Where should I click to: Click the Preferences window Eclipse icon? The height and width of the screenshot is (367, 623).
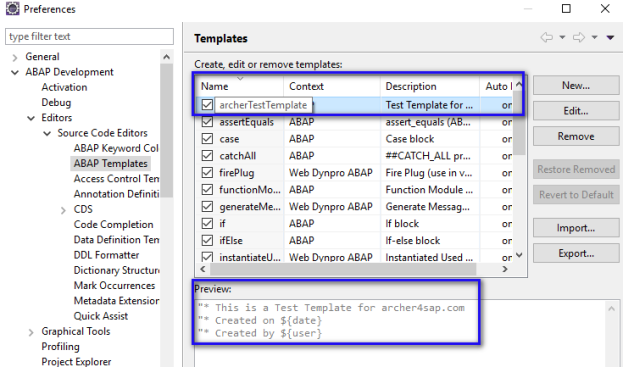[x=12, y=8]
